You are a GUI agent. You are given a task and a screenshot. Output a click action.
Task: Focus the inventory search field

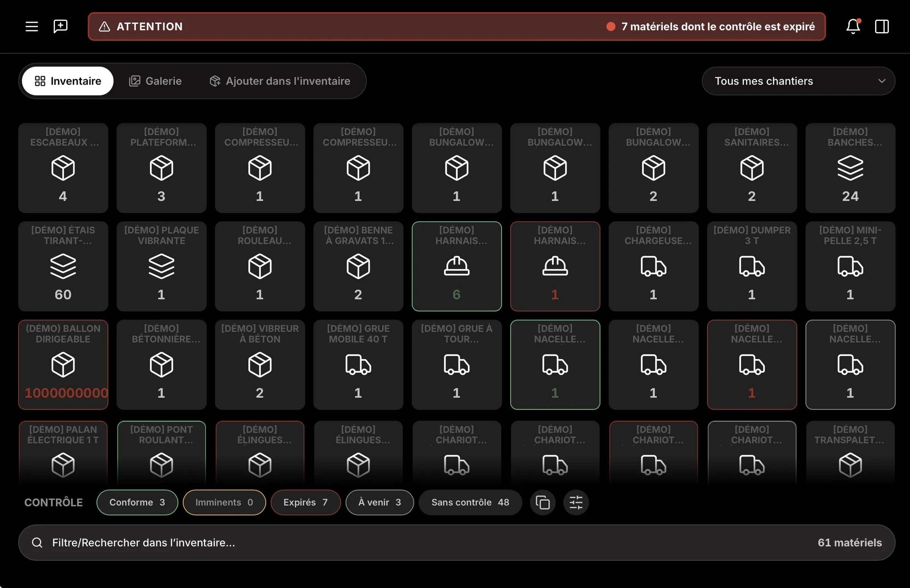[457, 543]
